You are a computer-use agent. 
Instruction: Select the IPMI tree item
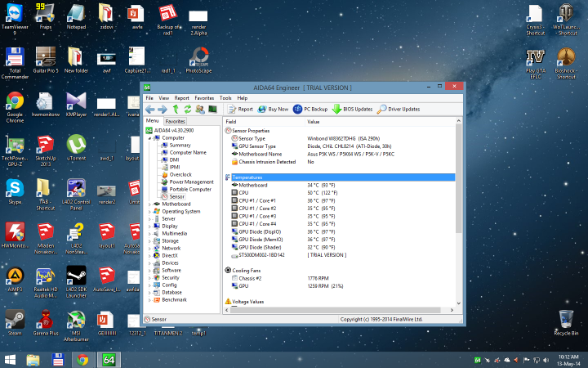tap(175, 168)
